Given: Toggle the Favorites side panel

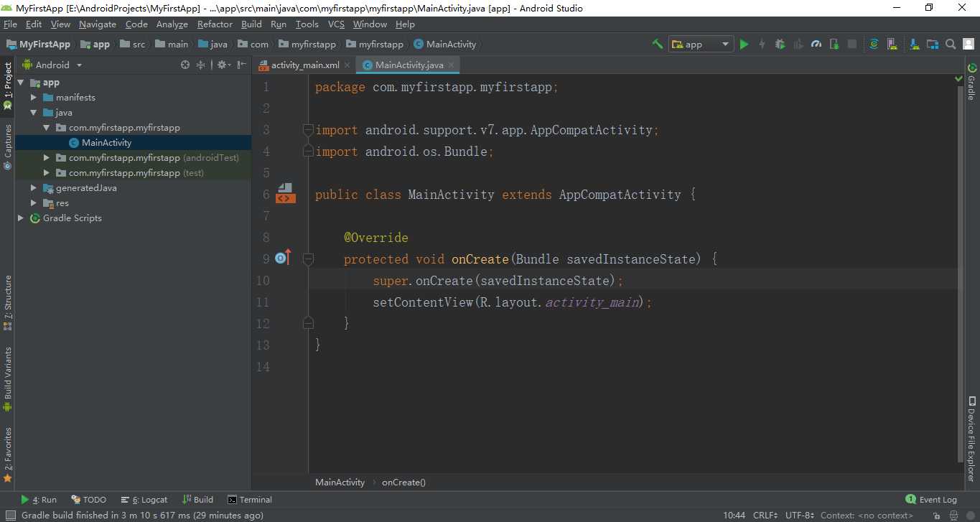Looking at the screenshot, I should coord(8,455).
